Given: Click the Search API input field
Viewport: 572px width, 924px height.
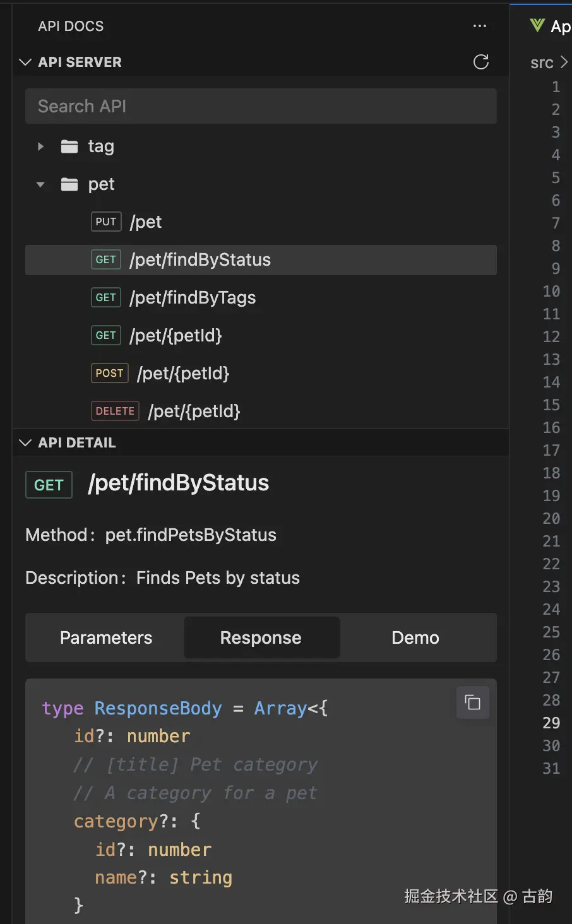Looking at the screenshot, I should (261, 106).
